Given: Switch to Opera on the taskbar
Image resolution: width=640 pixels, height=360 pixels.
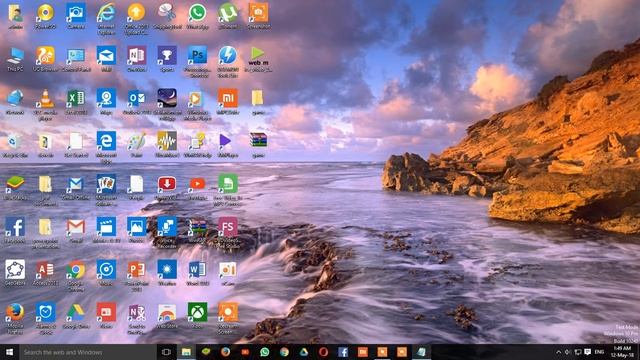Looking at the screenshot, I should [x=323, y=352].
